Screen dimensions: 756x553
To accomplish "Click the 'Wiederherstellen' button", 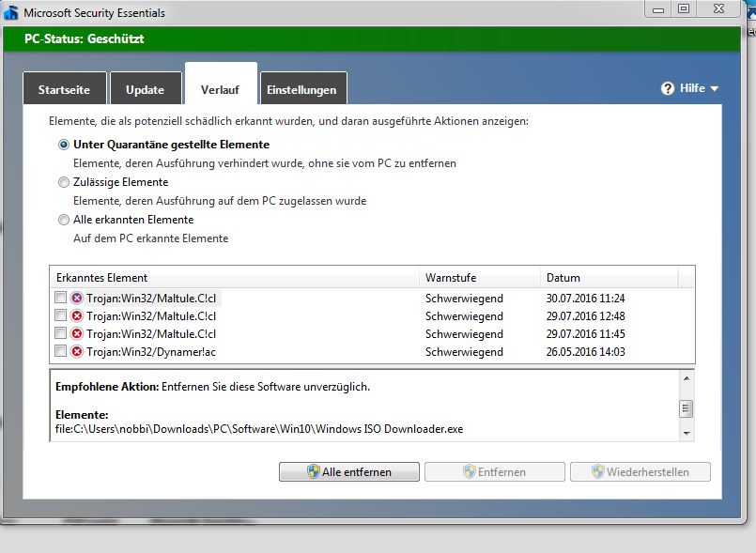I will click(x=640, y=471).
